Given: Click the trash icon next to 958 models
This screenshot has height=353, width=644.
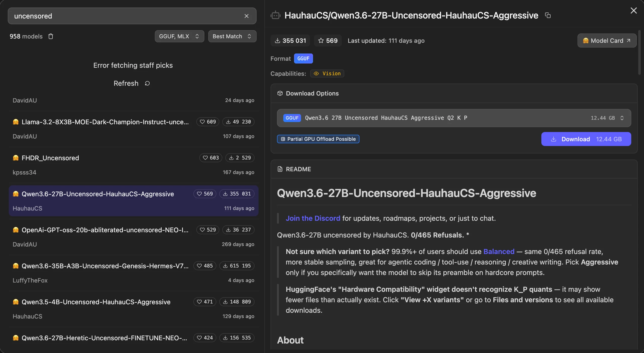Looking at the screenshot, I should (51, 36).
